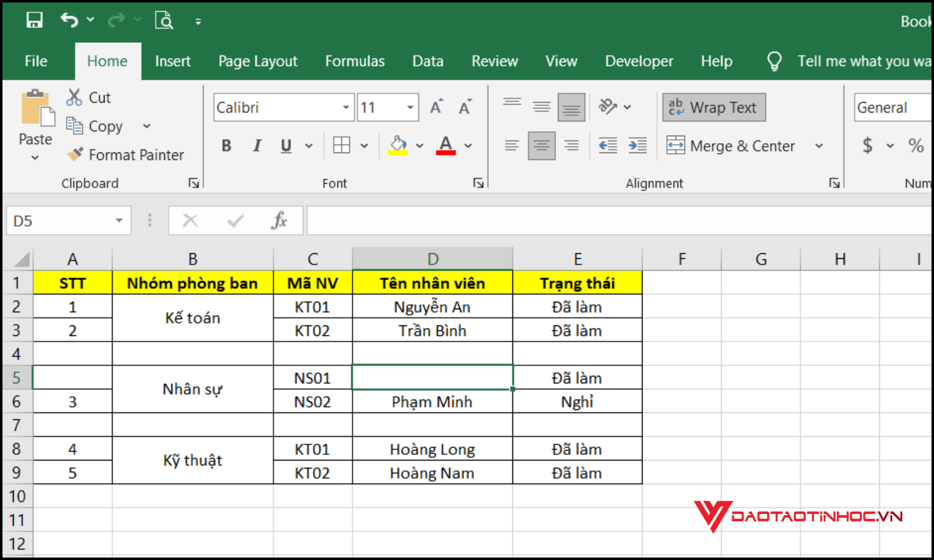
Task: Click the Save icon
Action: (34, 19)
